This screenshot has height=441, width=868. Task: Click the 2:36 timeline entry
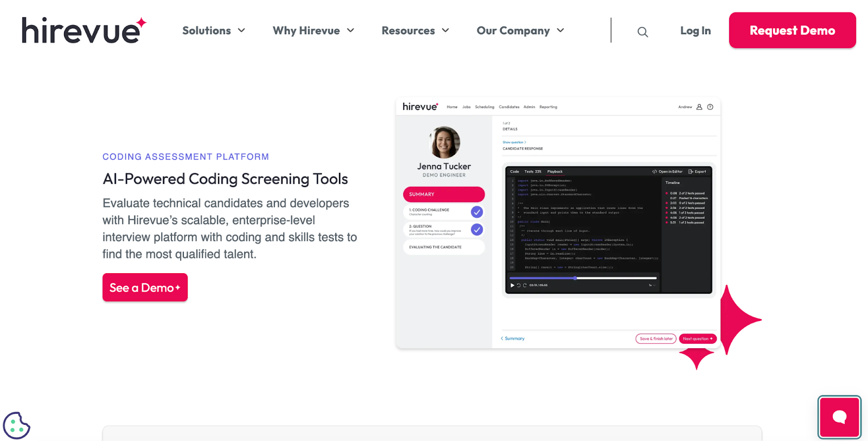pyautogui.click(x=686, y=208)
